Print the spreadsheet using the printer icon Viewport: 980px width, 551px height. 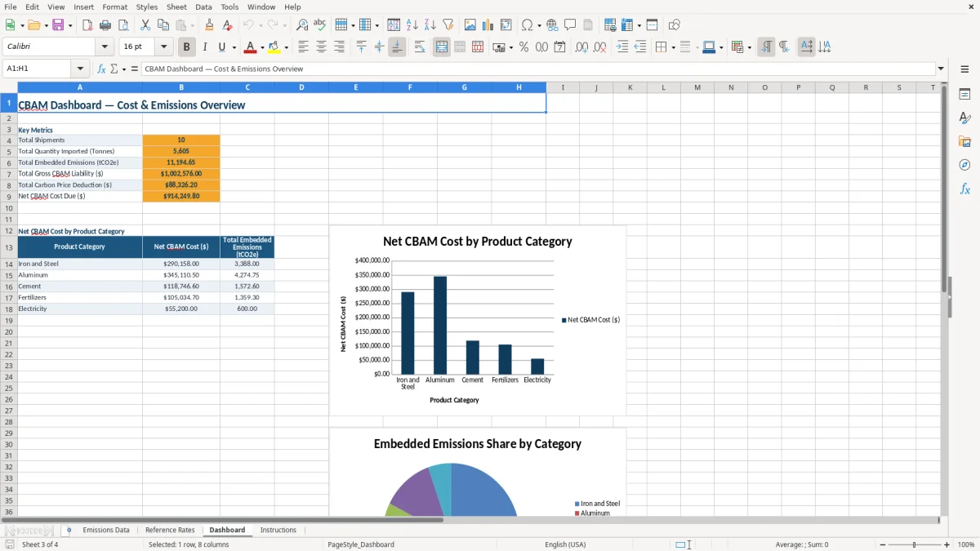point(105,25)
